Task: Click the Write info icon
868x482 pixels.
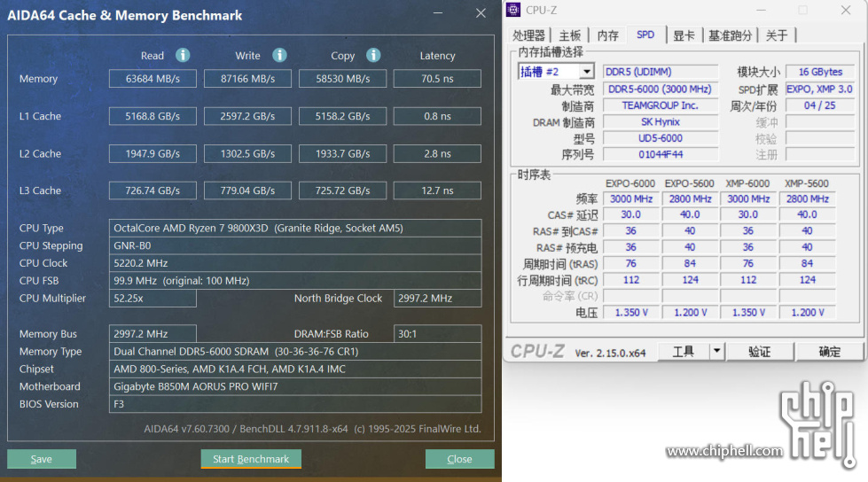Action: (x=279, y=55)
